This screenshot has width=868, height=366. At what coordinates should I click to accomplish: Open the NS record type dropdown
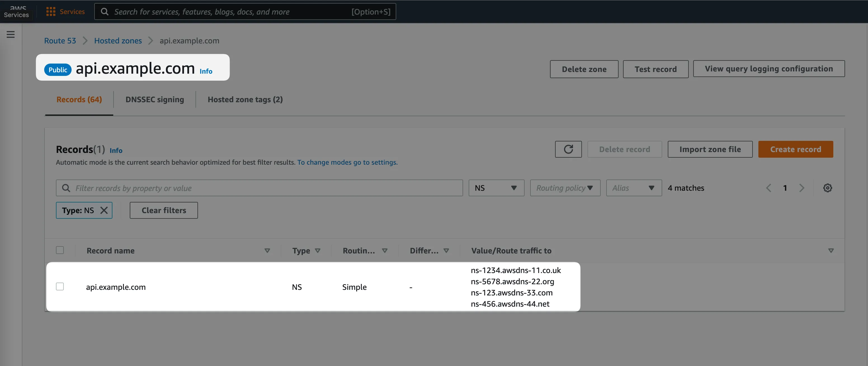(x=496, y=188)
